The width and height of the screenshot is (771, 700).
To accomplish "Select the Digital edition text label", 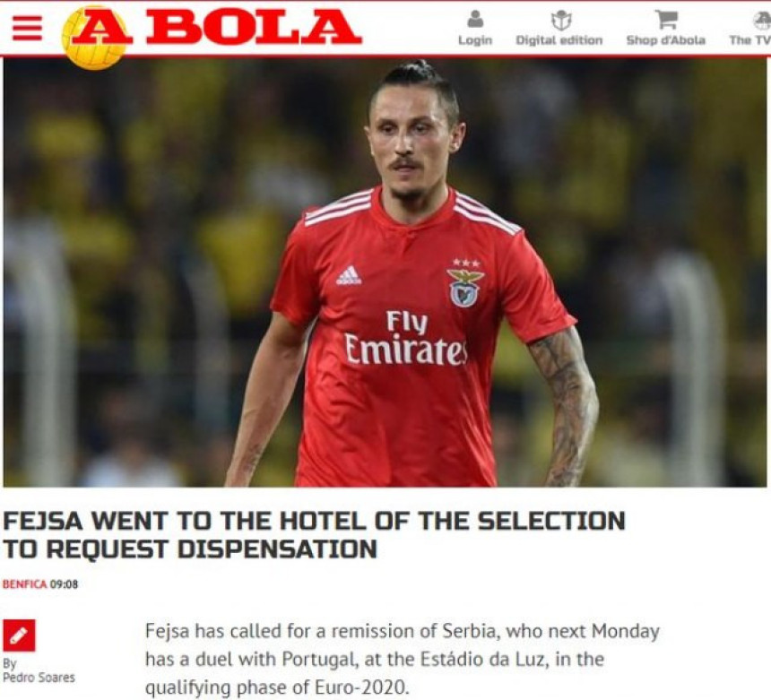I will point(559,40).
